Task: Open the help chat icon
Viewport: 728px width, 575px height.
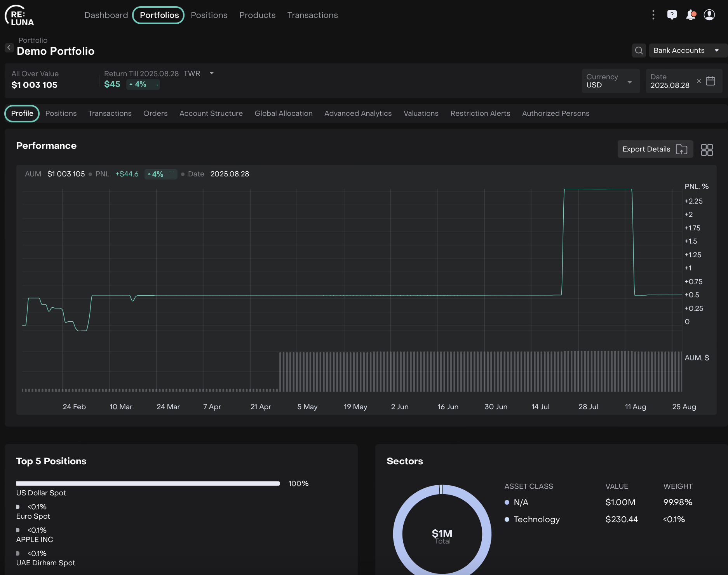Action: click(x=672, y=15)
